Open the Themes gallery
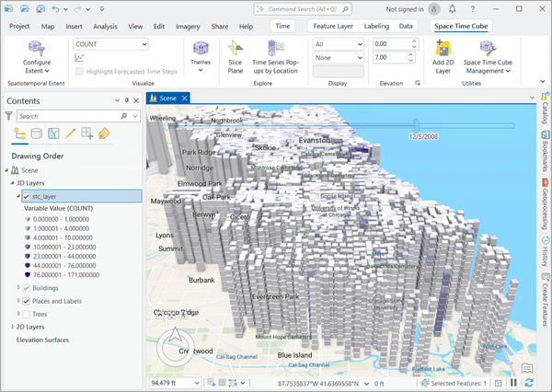The width and height of the screenshot is (552, 392). coord(200,53)
